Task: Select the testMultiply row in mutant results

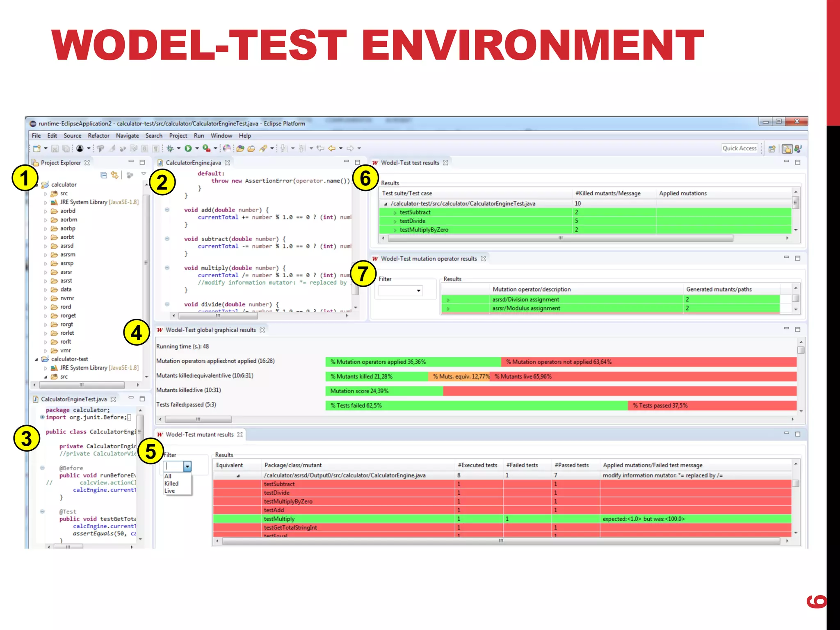Action: click(279, 519)
